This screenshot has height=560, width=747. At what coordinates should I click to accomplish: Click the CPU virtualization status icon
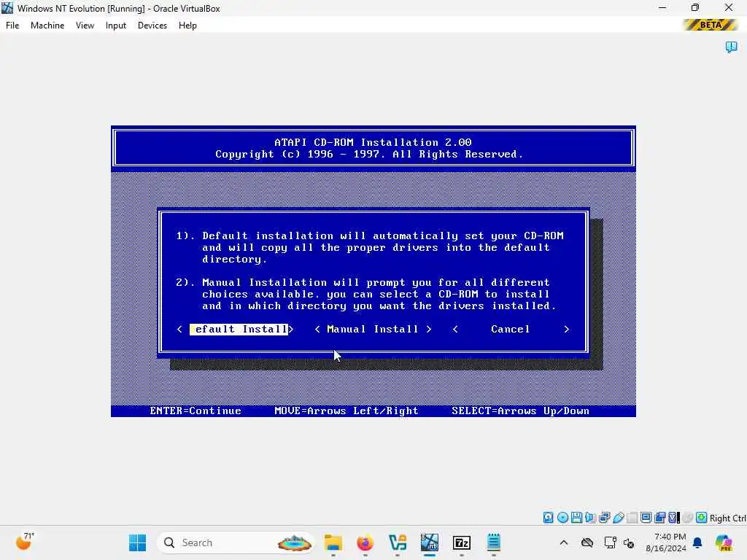pos(673,518)
